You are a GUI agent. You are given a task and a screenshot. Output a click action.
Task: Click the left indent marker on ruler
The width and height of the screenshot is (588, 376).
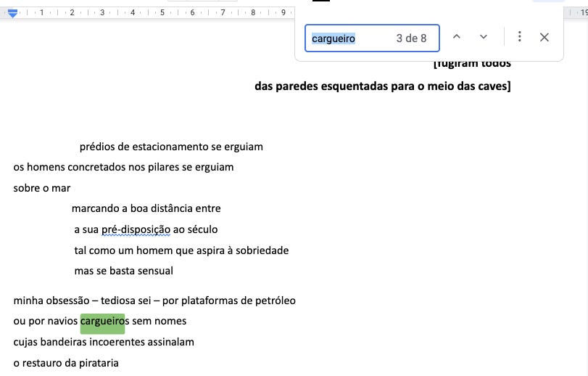coord(13,14)
